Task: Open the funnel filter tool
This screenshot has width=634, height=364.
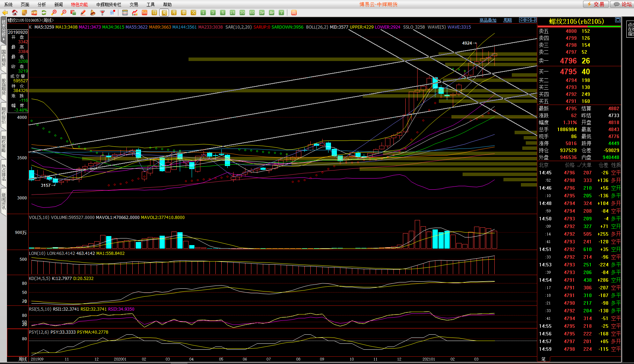Action: click(x=103, y=13)
